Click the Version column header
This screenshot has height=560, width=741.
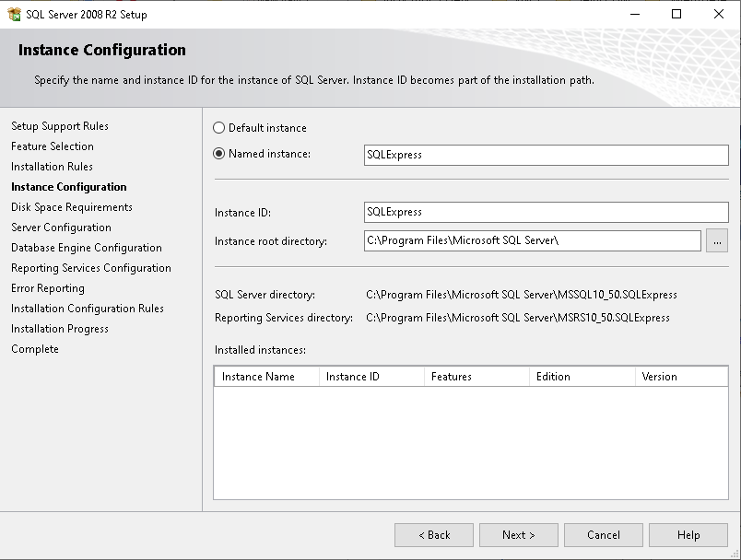[681, 377]
